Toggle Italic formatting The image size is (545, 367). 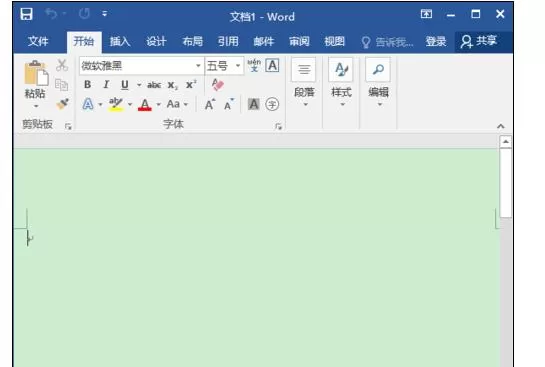[106, 84]
